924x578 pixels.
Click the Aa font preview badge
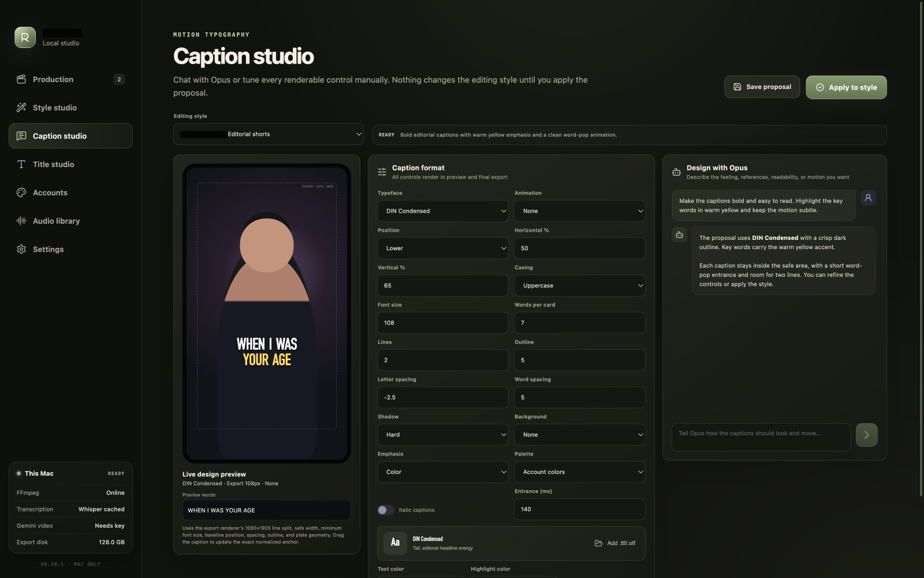(x=395, y=542)
